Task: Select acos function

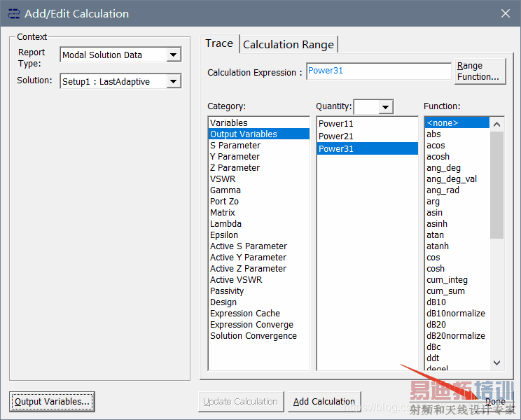Action: [457, 146]
